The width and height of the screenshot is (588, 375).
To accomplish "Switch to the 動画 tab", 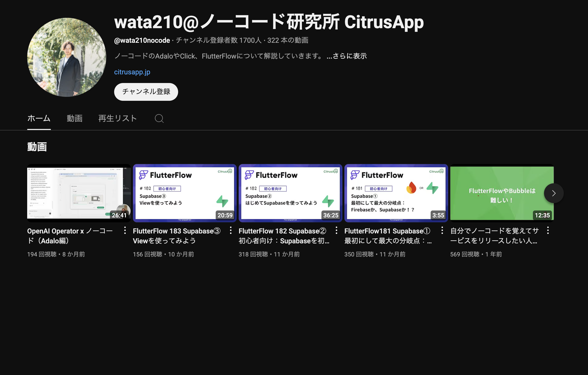I will click(x=75, y=119).
